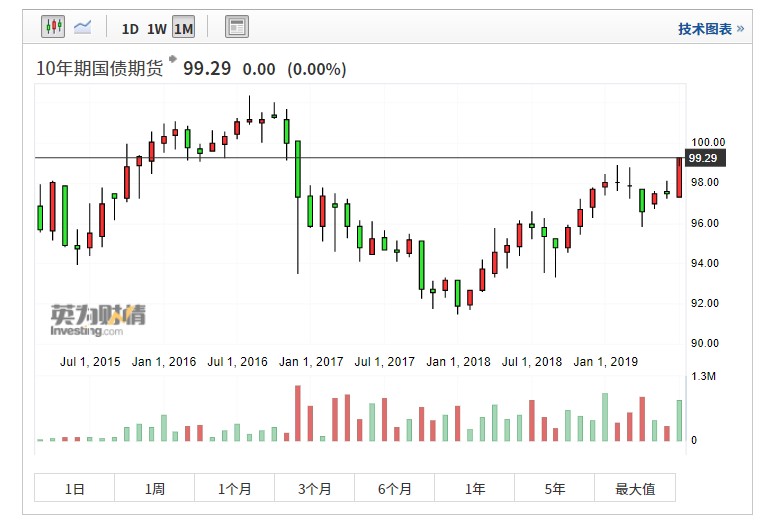This screenshot has width=766, height=527.
Task: Select the 1日 time range tab
Action: click(x=74, y=488)
